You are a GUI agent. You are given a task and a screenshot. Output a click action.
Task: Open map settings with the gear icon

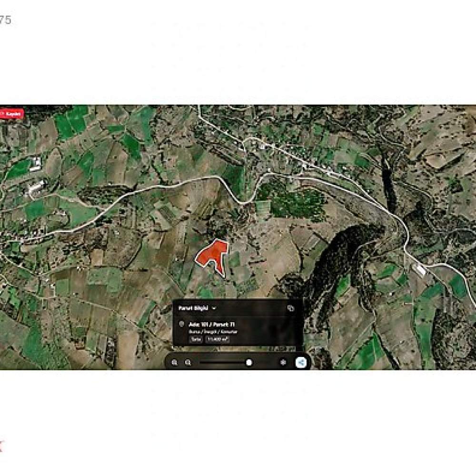pyautogui.click(x=283, y=362)
